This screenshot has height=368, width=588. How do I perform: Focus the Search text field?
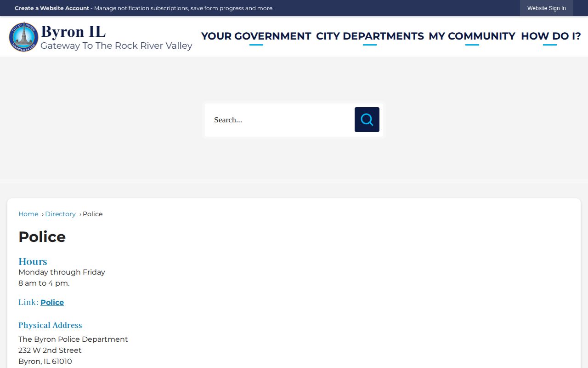(279, 120)
